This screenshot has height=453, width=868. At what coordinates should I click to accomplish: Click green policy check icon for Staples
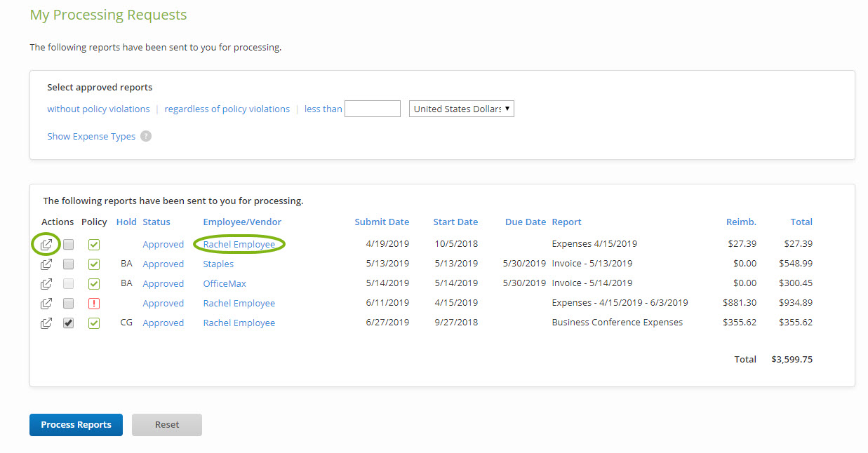click(x=94, y=264)
